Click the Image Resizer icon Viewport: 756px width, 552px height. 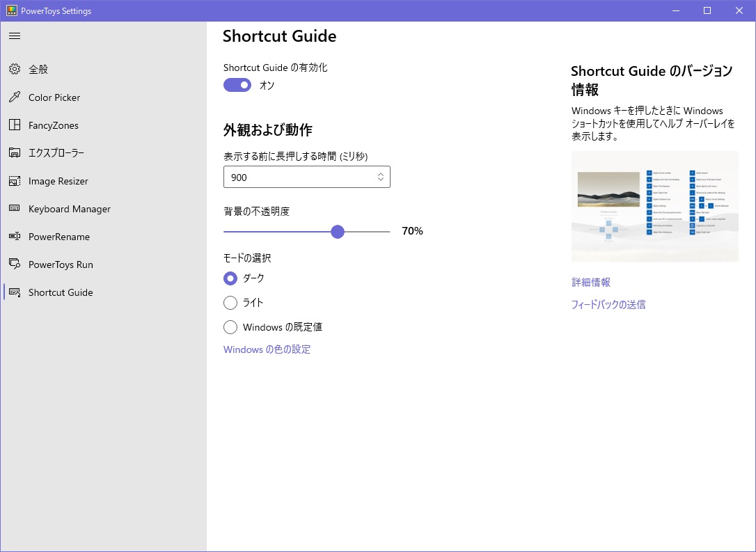pos(15,181)
